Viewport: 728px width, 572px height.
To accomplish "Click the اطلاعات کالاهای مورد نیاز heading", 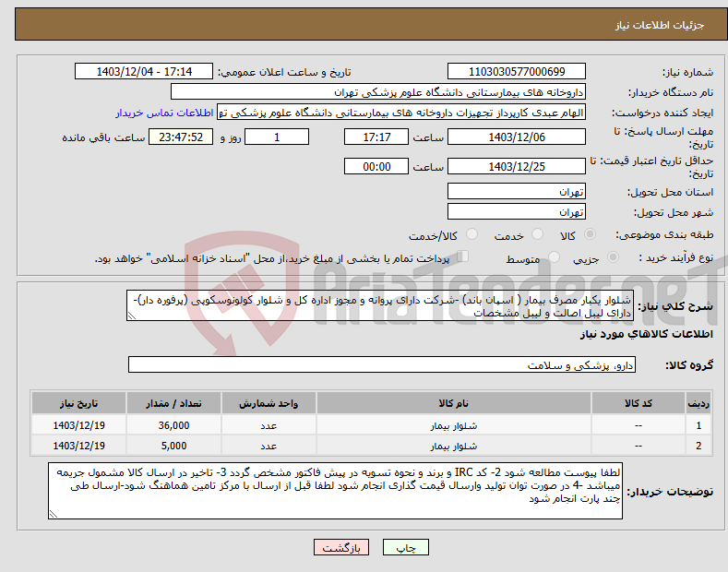I will [x=646, y=334].
